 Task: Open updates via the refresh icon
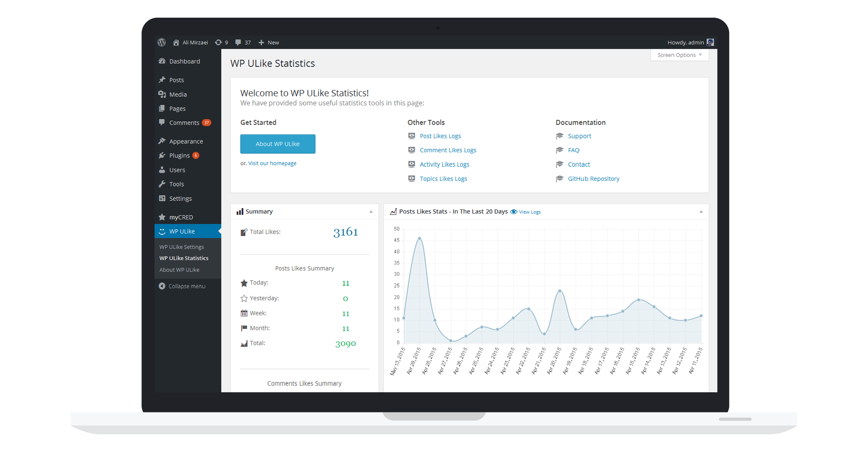(219, 42)
